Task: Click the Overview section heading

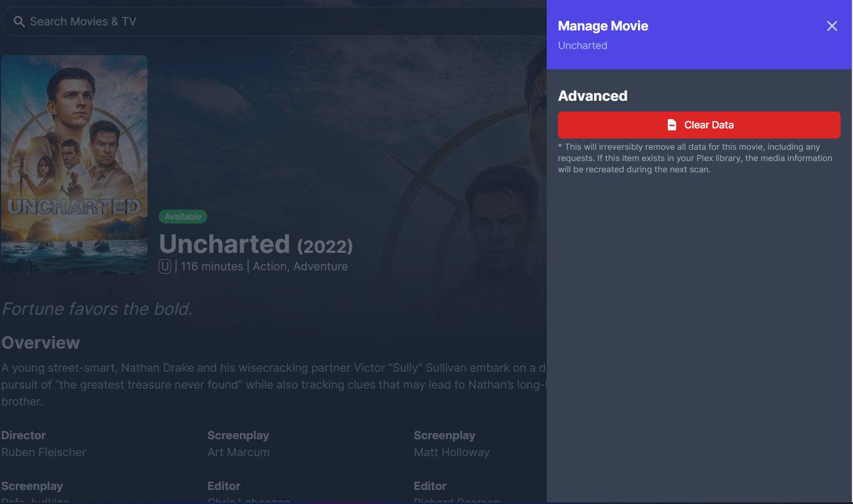Action: (x=41, y=342)
